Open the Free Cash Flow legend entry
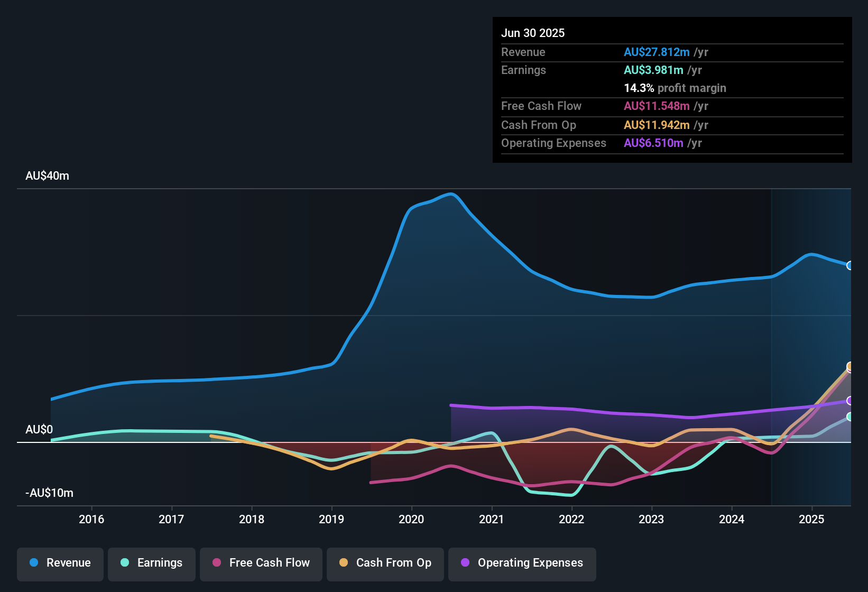The image size is (868, 592). [261, 563]
